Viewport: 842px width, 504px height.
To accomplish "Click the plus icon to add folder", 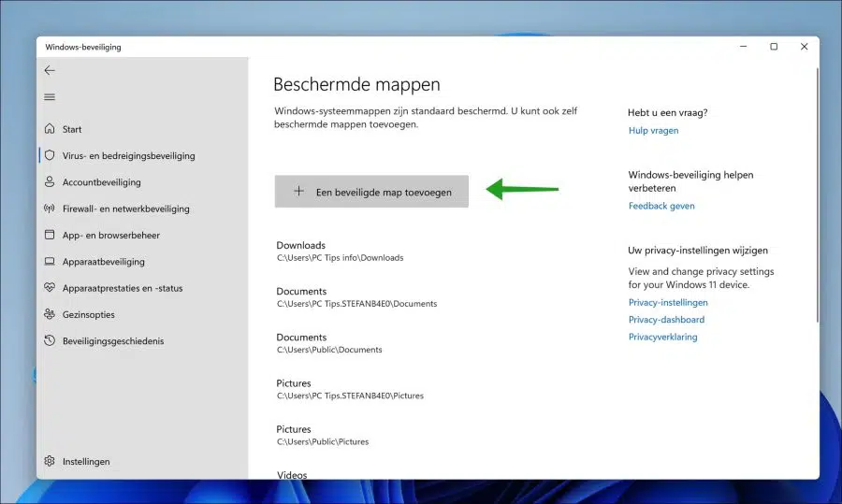I will [x=299, y=191].
